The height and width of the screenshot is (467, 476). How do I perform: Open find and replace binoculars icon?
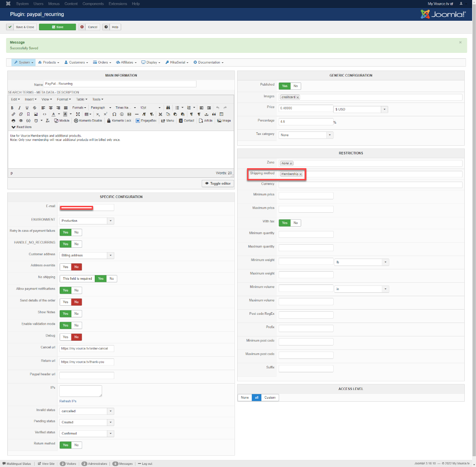click(x=168, y=108)
